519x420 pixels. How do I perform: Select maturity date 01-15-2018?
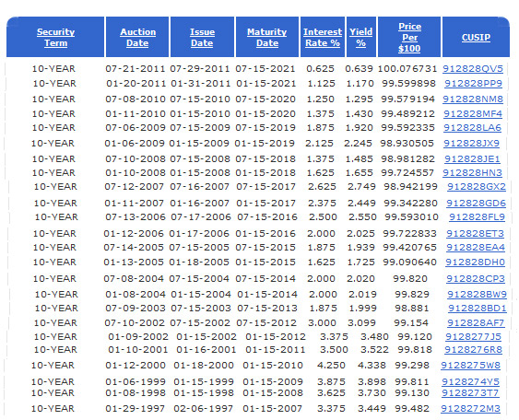pyautogui.click(x=265, y=172)
